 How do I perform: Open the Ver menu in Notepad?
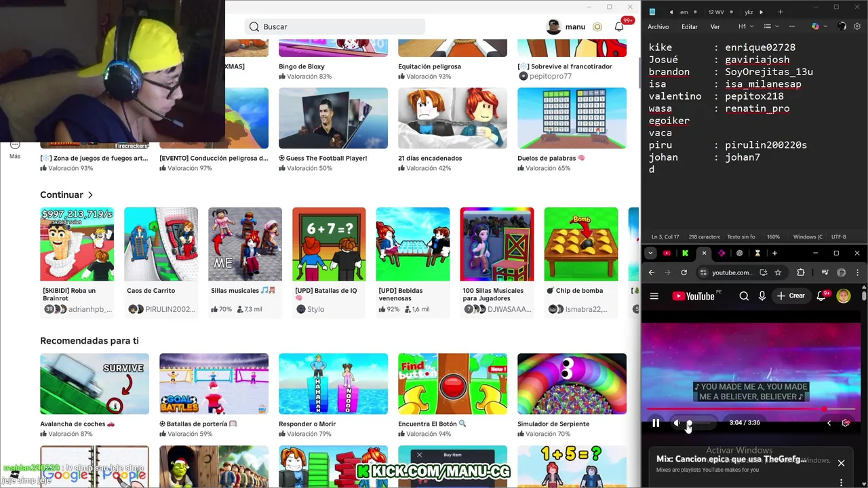tap(715, 26)
